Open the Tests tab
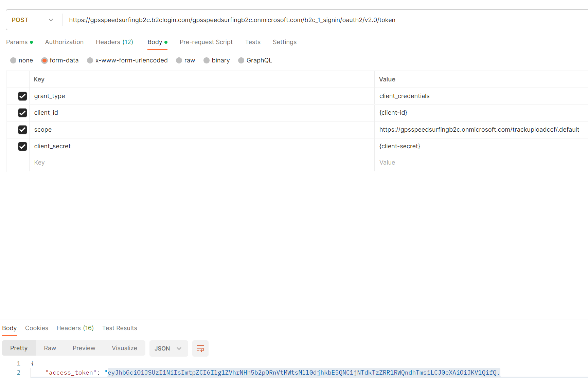The image size is (588, 378). click(252, 42)
